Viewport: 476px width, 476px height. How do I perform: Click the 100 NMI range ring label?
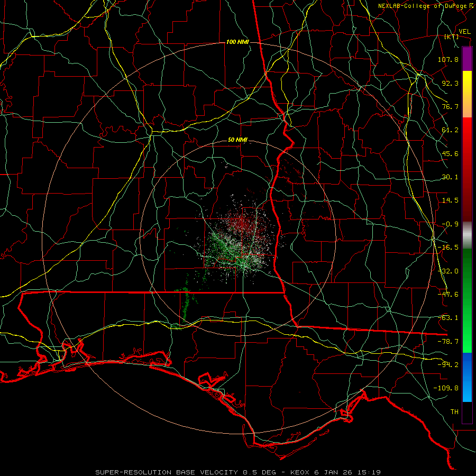coord(237,42)
